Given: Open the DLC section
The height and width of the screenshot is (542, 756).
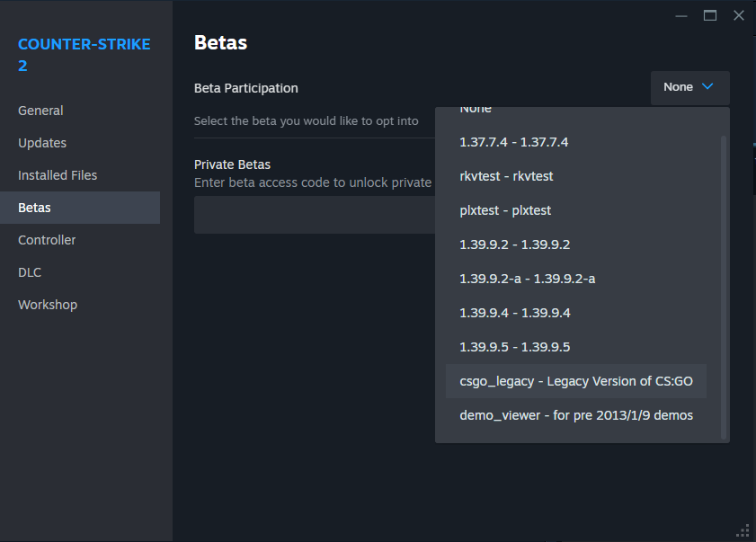Looking at the screenshot, I should tap(30, 272).
